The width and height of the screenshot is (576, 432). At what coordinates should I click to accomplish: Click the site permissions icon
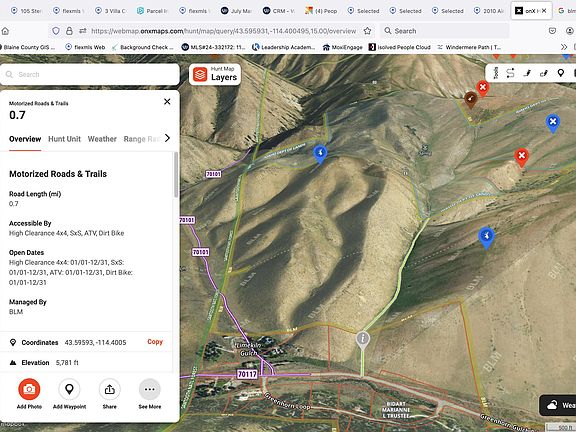point(83,31)
